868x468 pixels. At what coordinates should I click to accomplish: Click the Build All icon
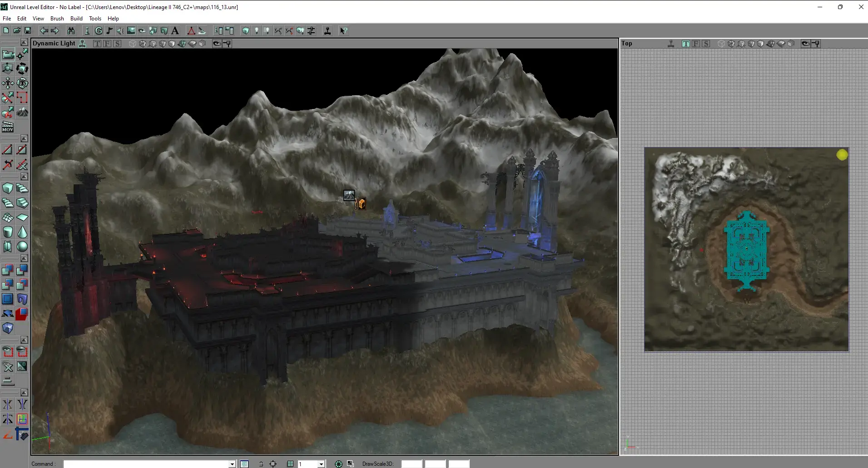tap(300, 31)
